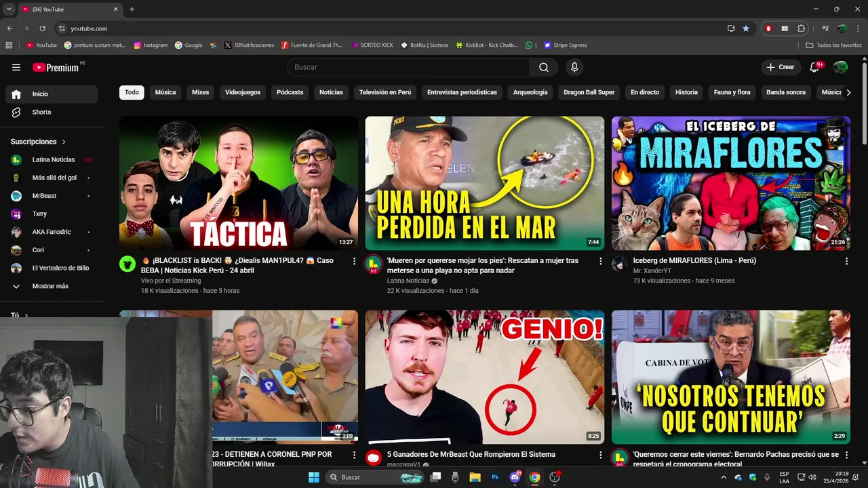The height and width of the screenshot is (488, 868).
Task: Open Chrome extensions puzzle icon
Action: 801,28
